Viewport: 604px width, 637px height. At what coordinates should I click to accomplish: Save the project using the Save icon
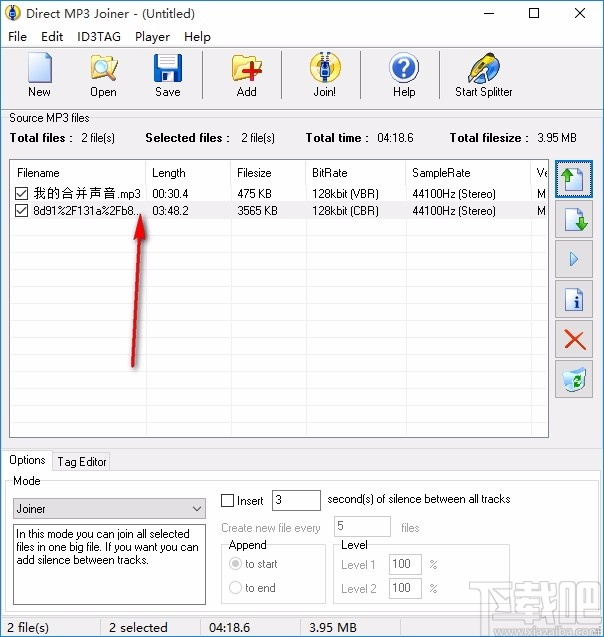(x=167, y=75)
